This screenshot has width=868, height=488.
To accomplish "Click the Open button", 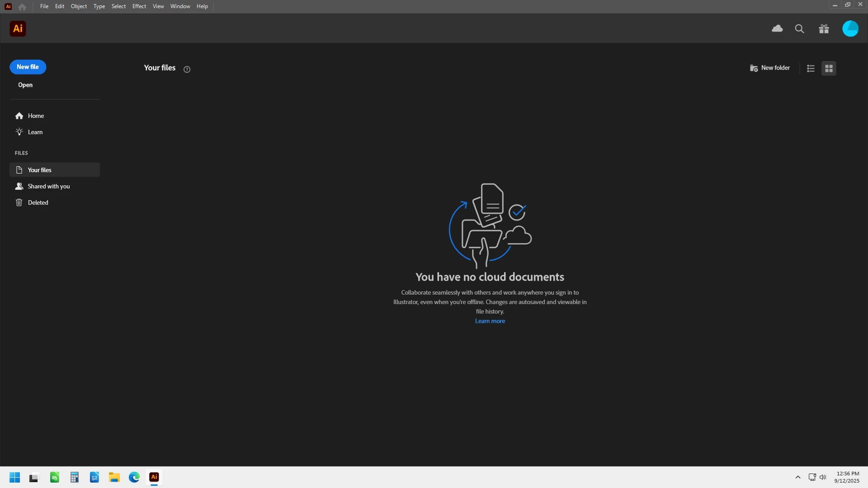I will pos(25,85).
